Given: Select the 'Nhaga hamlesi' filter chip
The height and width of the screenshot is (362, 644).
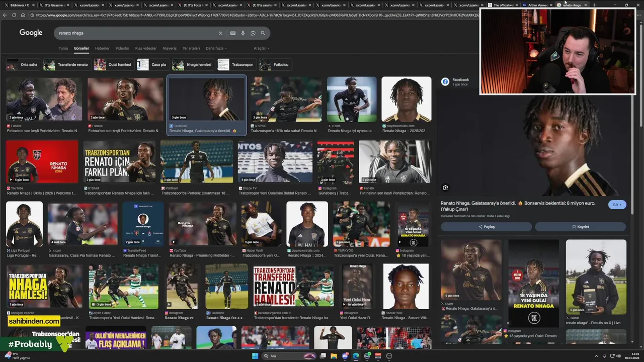Looking at the screenshot, I should [193, 64].
